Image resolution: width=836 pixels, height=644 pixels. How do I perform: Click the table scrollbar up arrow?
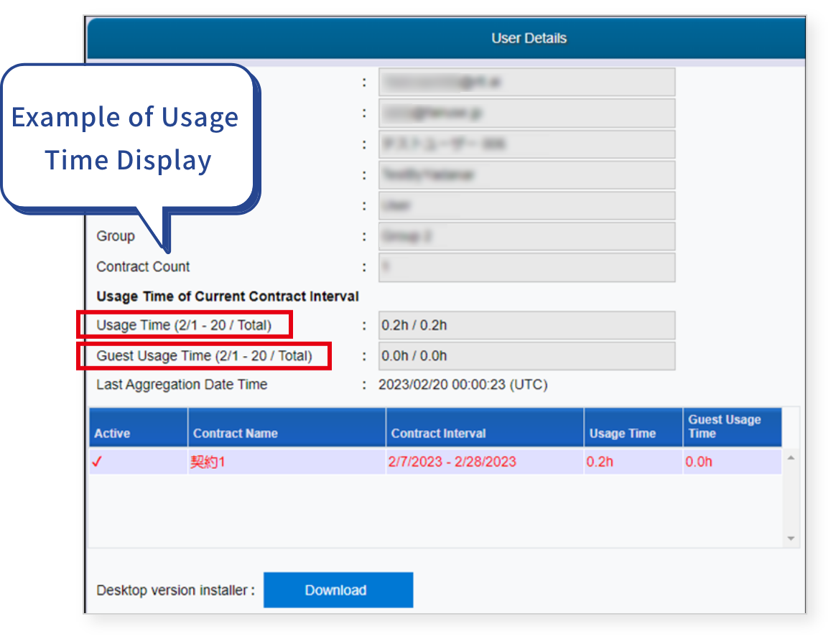point(791,458)
